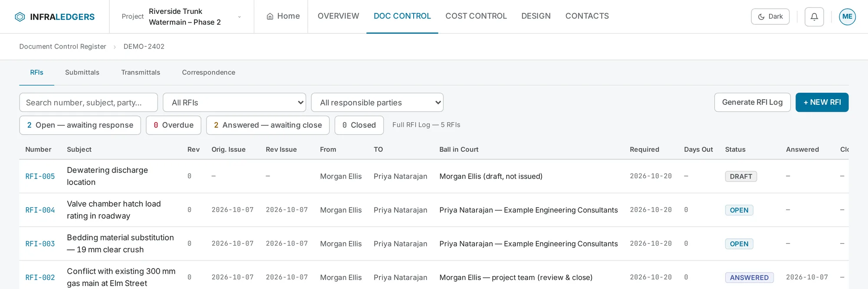The height and width of the screenshot is (289, 868).
Task: Open the RFI-005 link
Action: point(40,176)
